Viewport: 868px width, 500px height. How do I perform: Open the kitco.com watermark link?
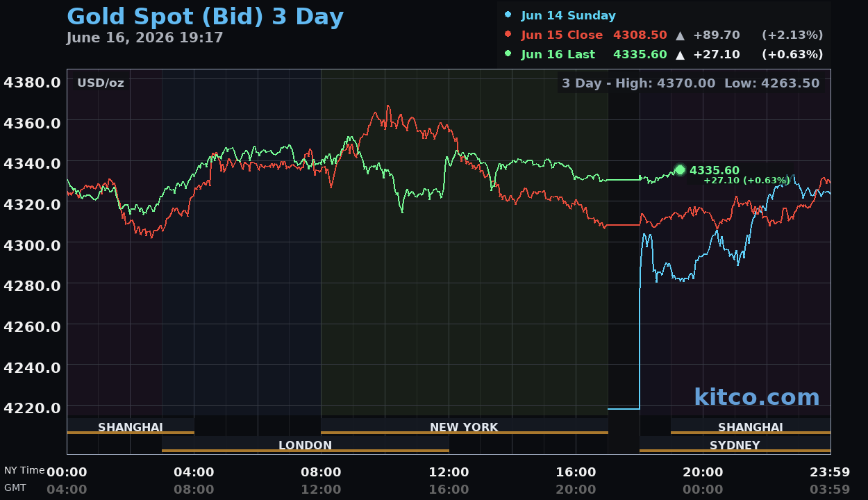[757, 397]
